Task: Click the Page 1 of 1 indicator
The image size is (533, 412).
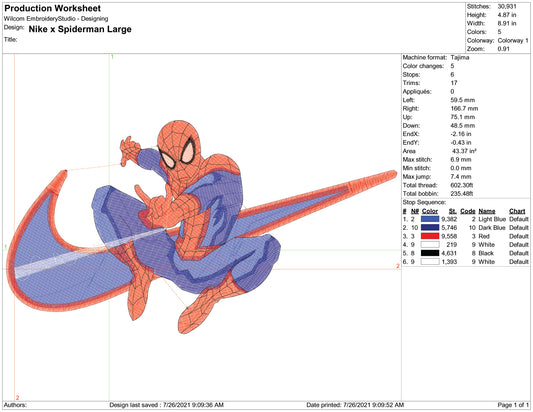Action: coord(513,405)
